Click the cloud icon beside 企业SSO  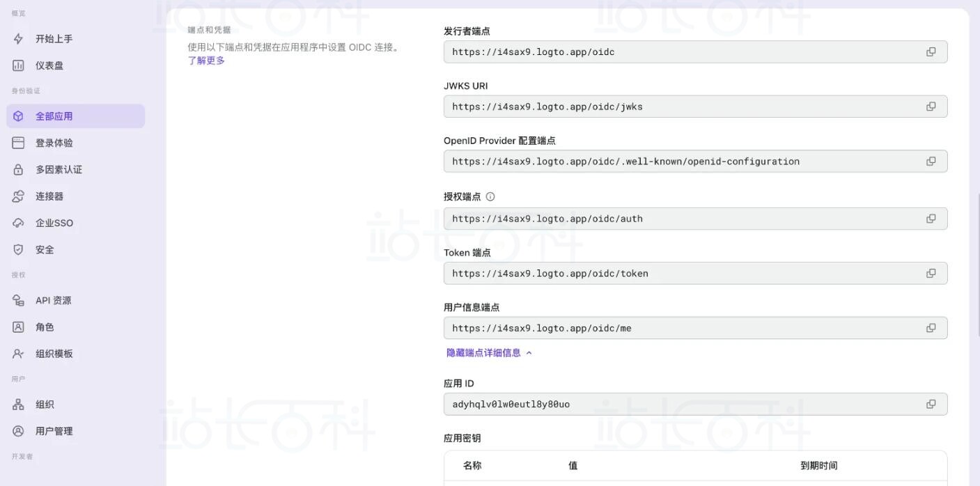pyautogui.click(x=18, y=223)
